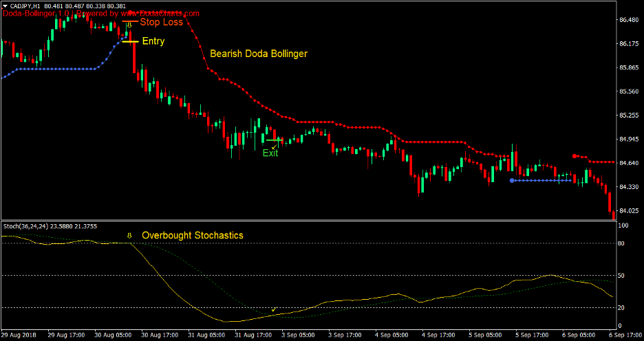
Task: Click the large blue dot starting the blue line
Action: tap(512, 180)
